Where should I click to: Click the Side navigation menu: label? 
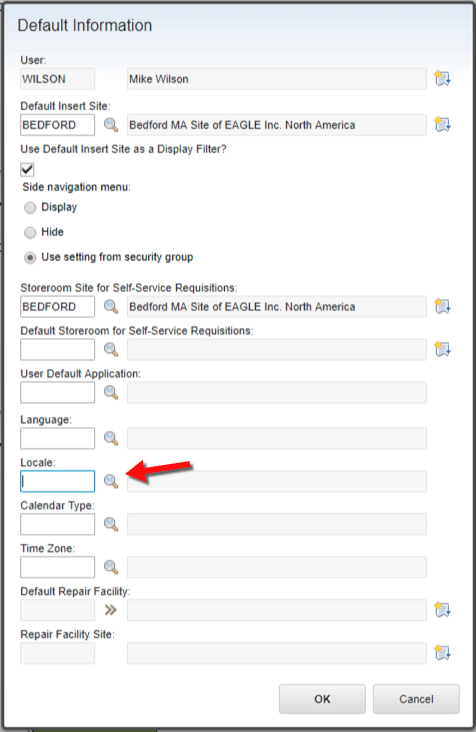[77, 187]
